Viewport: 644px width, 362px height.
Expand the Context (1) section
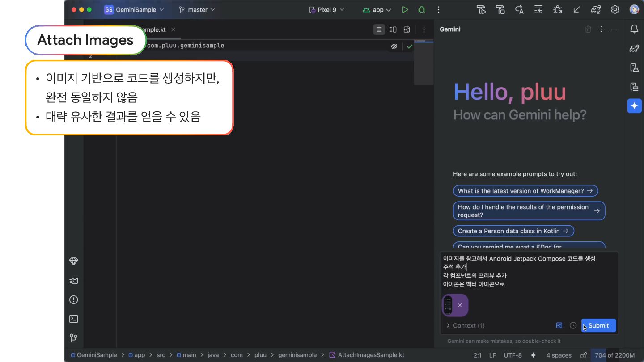click(465, 325)
